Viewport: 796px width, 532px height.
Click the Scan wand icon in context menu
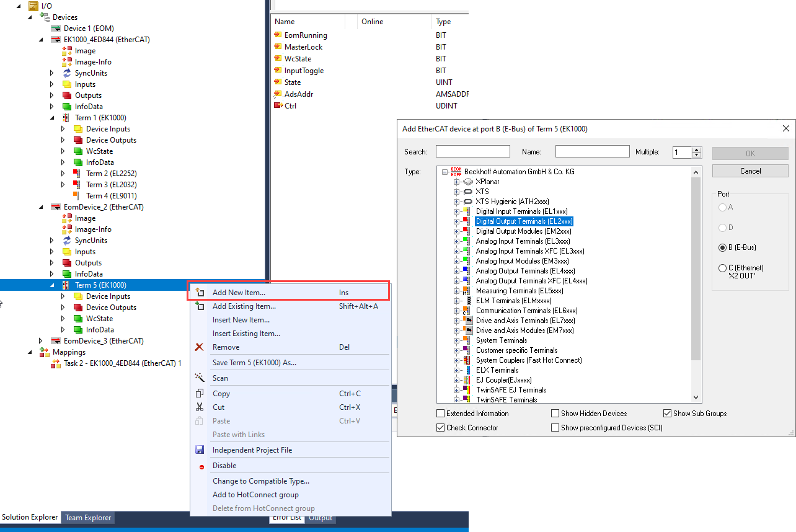[199, 378]
